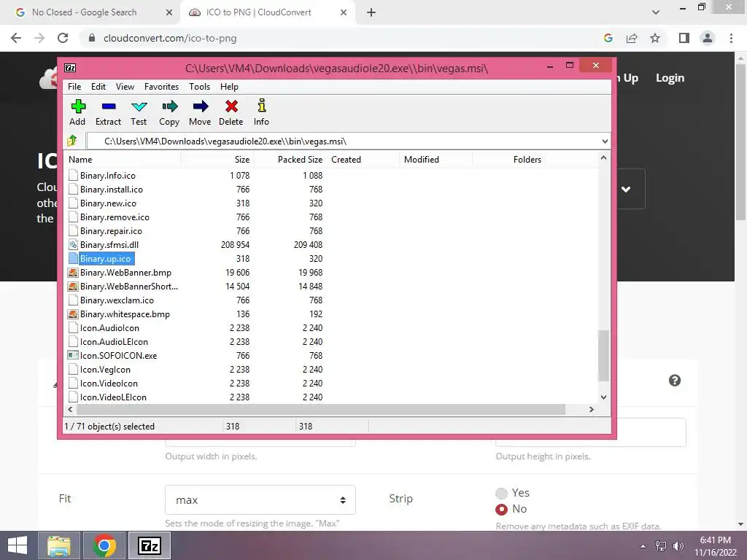Click the red Delete toolbar icon
The height and width of the screenshot is (560, 747).
pos(231,106)
